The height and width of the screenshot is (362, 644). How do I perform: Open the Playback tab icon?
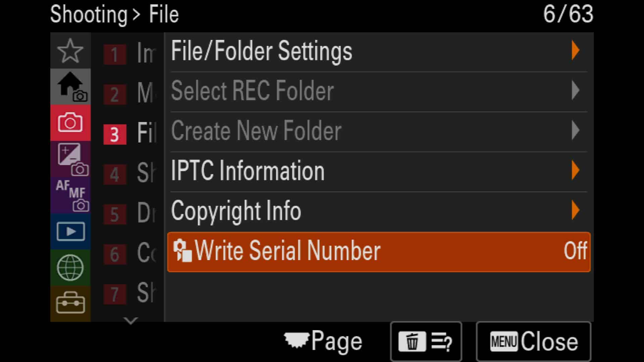coord(70,231)
